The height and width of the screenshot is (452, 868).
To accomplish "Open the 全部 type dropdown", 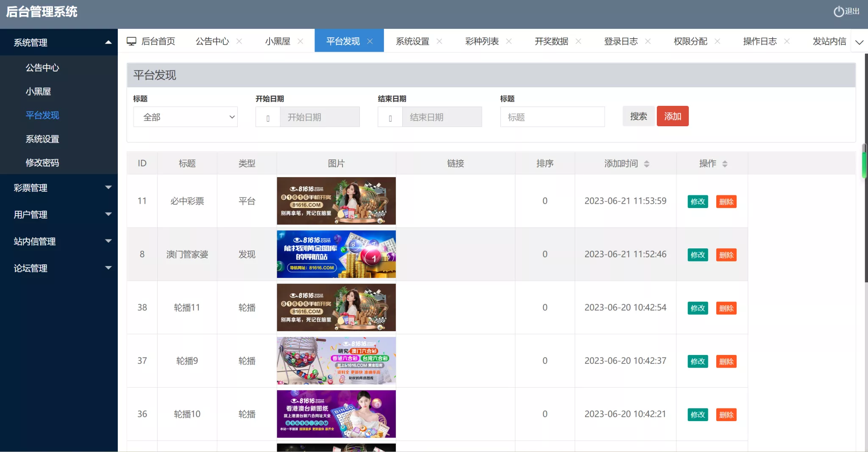I will click(x=185, y=117).
